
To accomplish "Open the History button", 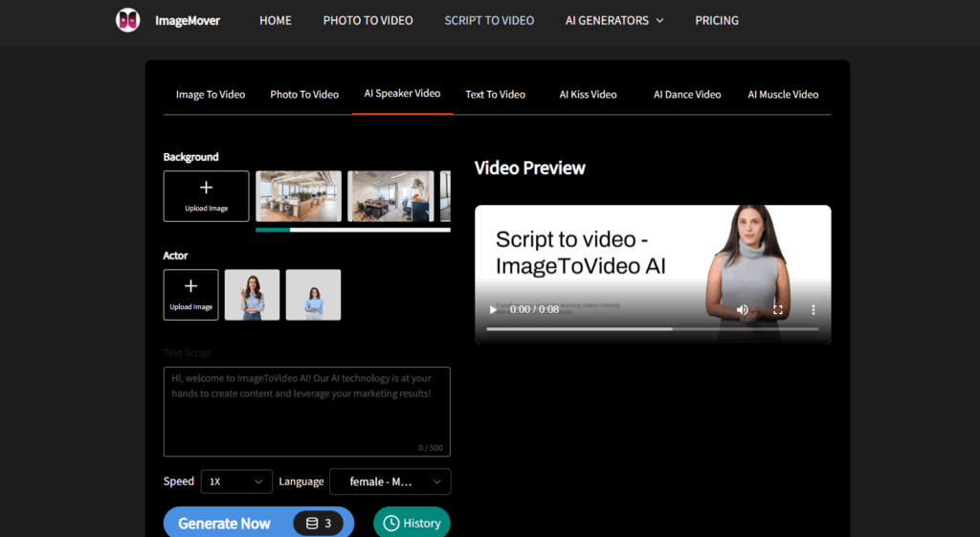I will [412, 523].
